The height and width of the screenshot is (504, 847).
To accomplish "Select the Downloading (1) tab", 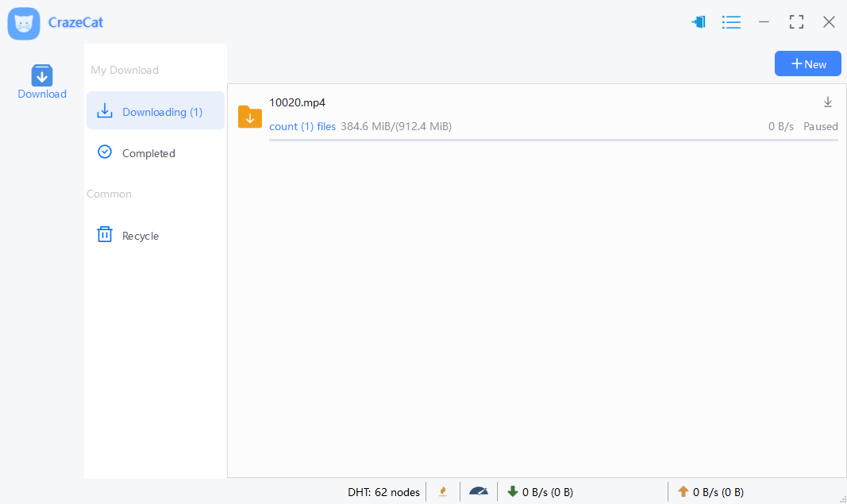I will pos(156,112).
